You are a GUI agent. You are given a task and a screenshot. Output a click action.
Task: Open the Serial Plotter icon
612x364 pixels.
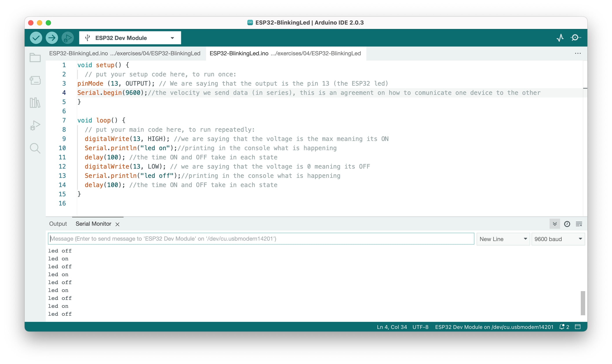560,38
